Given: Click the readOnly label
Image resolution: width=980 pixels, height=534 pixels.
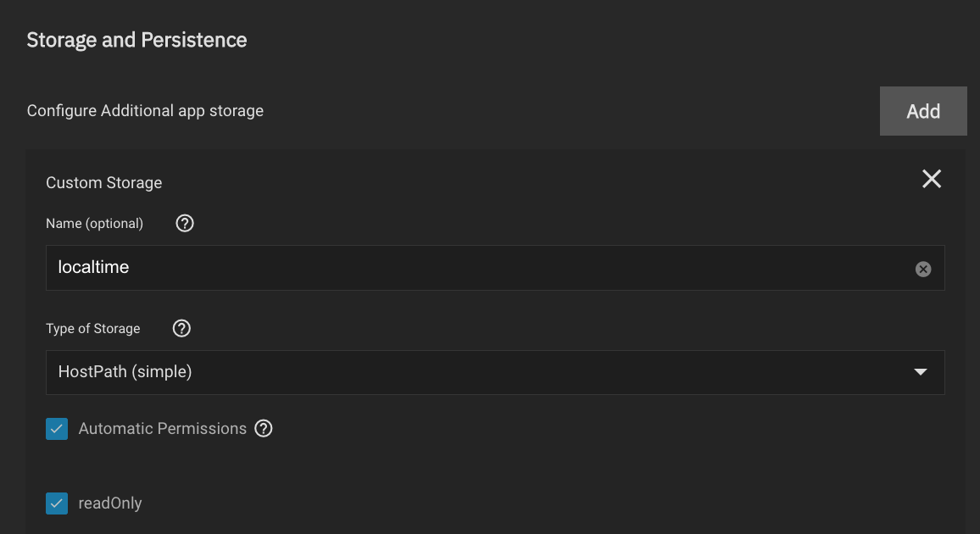Looking at the screenshot, I should point(110,503).
